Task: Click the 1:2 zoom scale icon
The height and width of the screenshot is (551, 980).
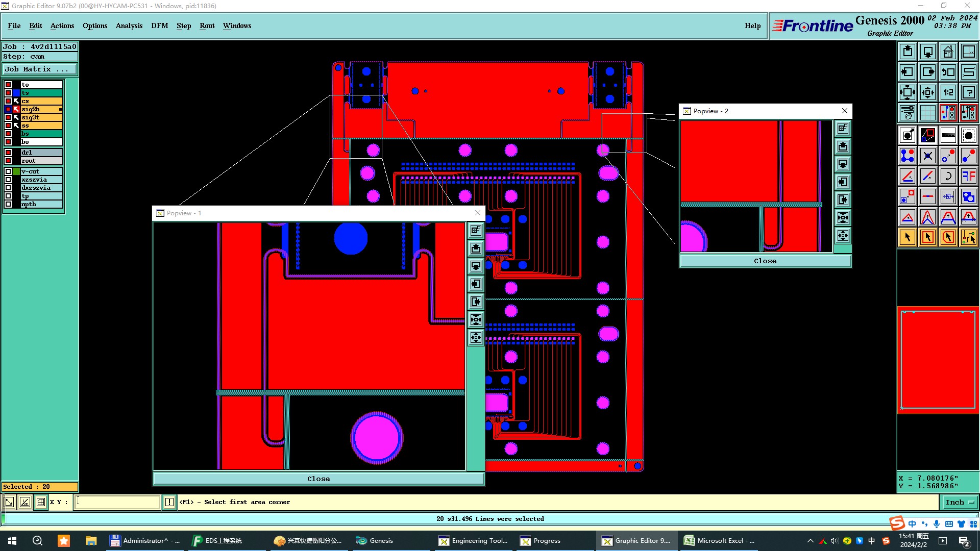Action: [948, 92]
